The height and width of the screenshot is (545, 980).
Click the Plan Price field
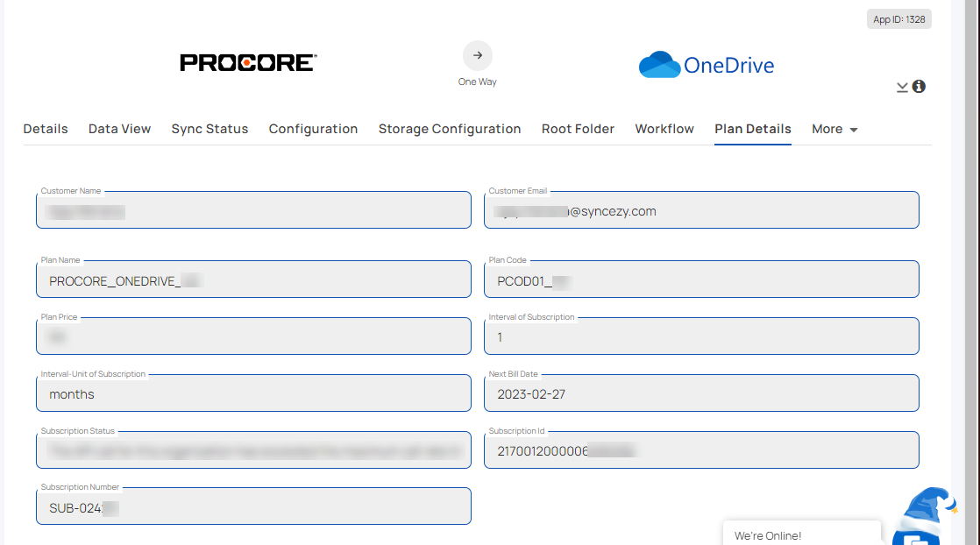pos(253,336)
